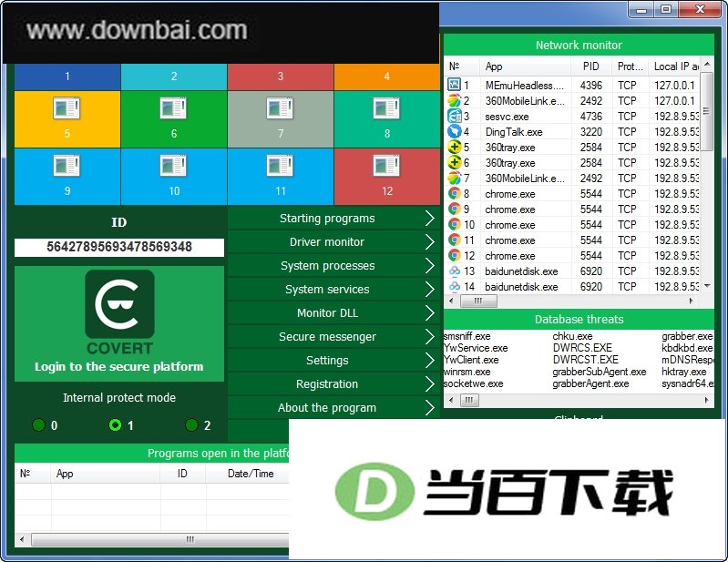Set internal protect mode to 1
This screenshot has height=562, width=728.
tap(115, 424)
